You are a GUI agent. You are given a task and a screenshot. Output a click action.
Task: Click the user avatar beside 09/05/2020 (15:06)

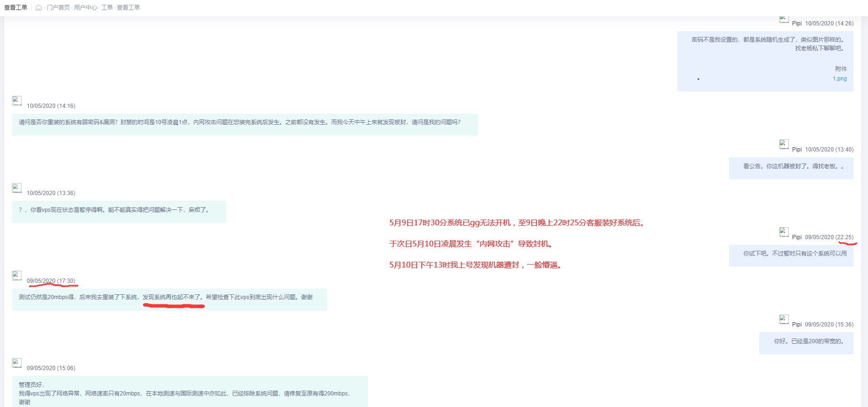point(17,363)
